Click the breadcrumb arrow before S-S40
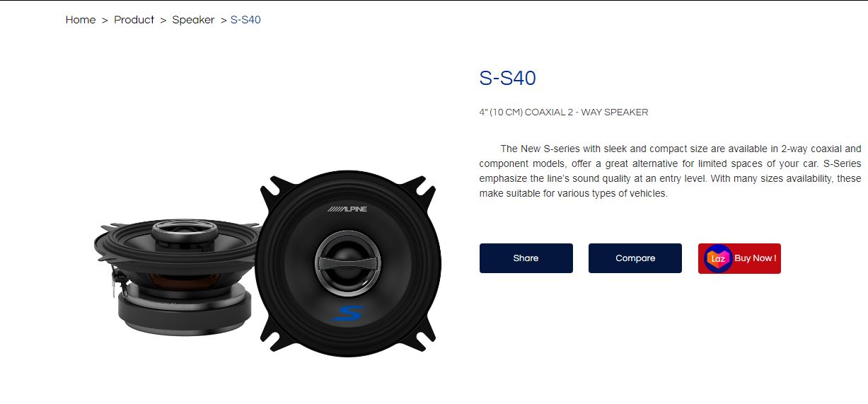The image size is (868, 404). 223,20
